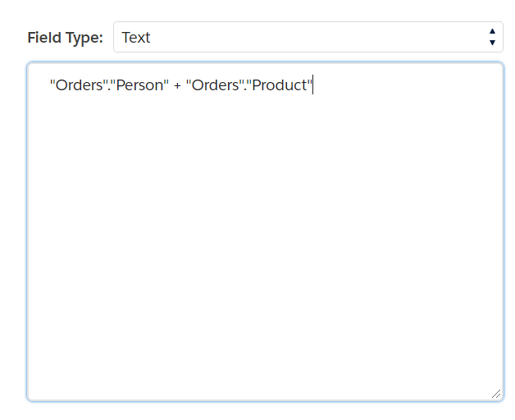Click the dot between "Orders" and "Person"
This screenshot has height=420, width=515.
(109, 89)
